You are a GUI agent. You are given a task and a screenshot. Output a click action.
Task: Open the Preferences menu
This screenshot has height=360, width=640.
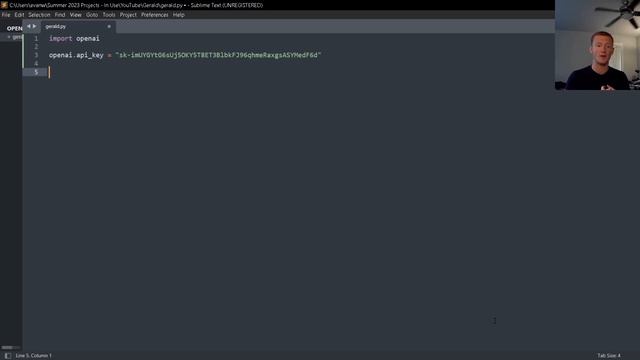pyautogui.click(x=155, y=15)
